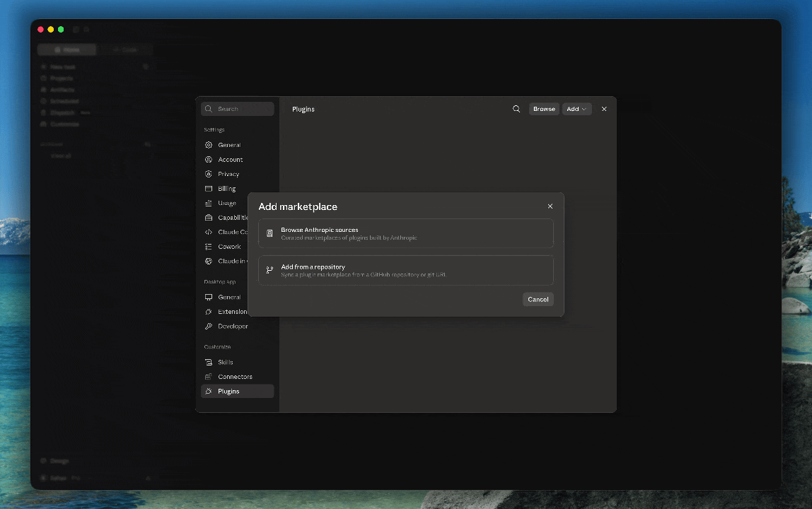
Task: Open Scheduled in main window sidebar
Action: click(59, 101)
